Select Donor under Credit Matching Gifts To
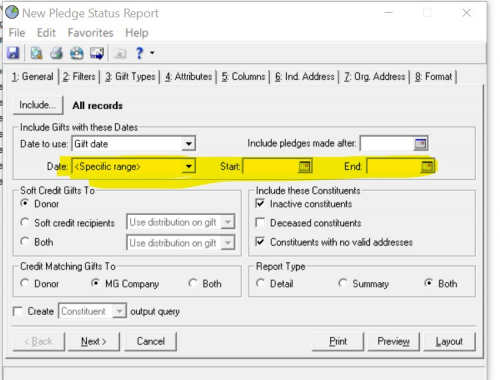500x380 pixels. click(x=25, y=283)
